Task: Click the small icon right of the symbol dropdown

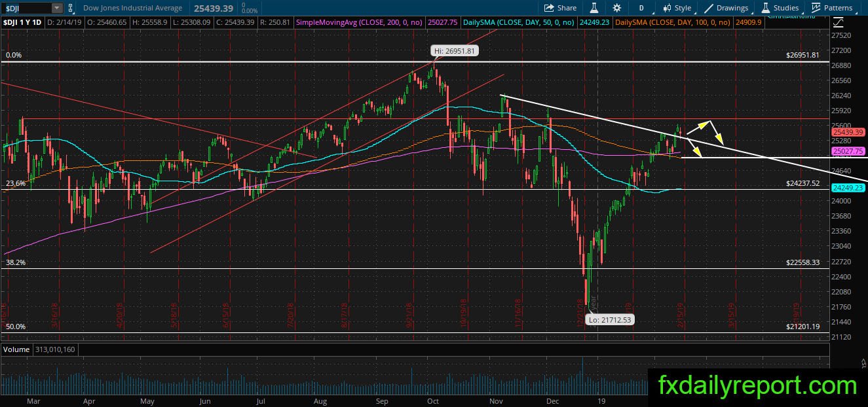Action: [x=70, y=8]
